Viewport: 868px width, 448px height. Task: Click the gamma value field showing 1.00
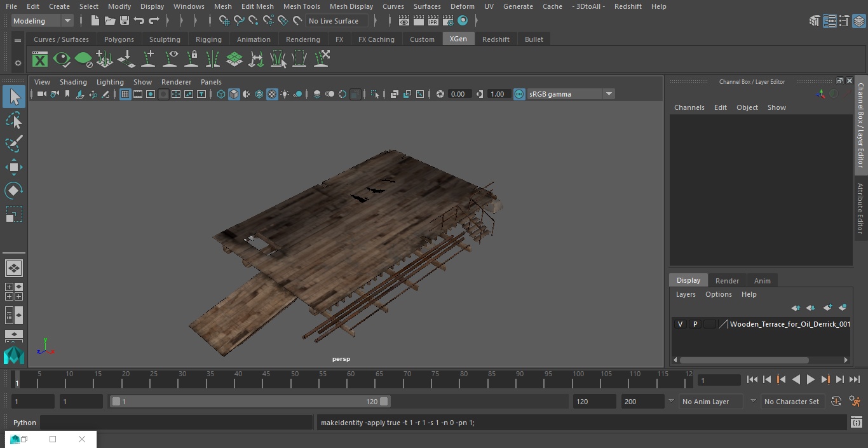tap(498, 94)
